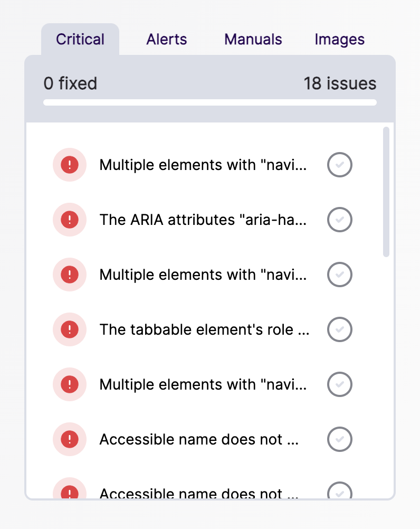Go to the Critical tab
The image size is (420, 529).
tap(80, 40)
